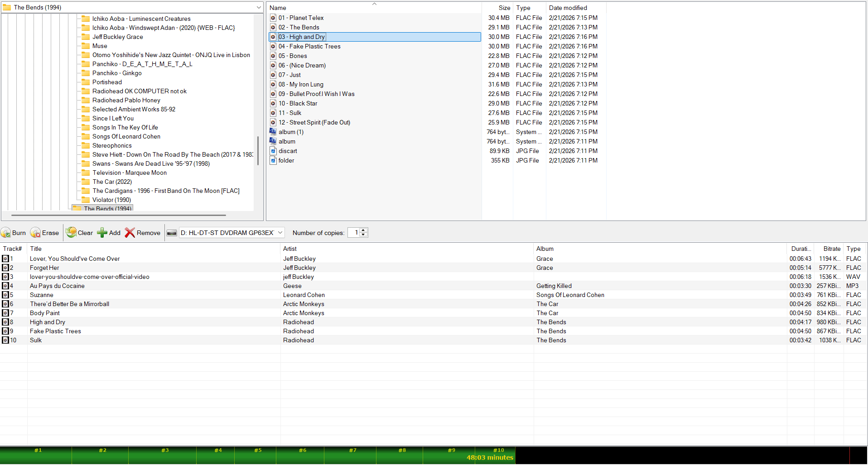The width and height of the screenshot is (868, 465).
Task: Sort files by the Type column header
Action: pyautogui.click(x=530, y=8)
